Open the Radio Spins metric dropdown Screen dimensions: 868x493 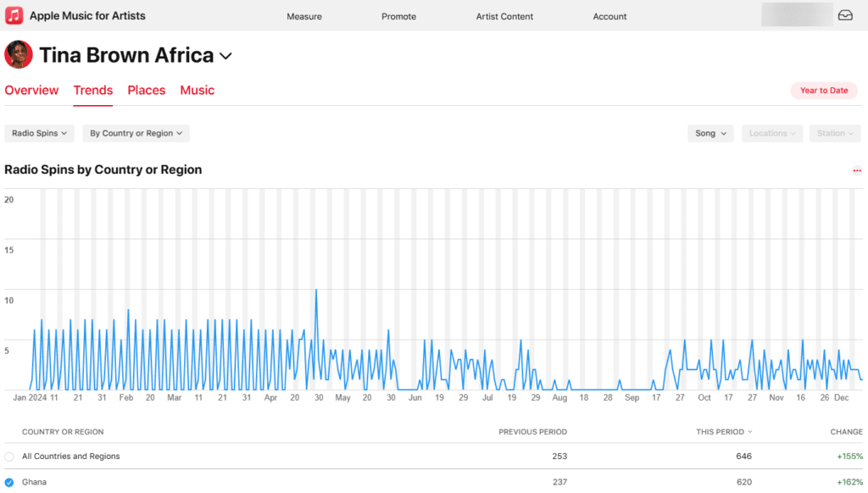39,133
